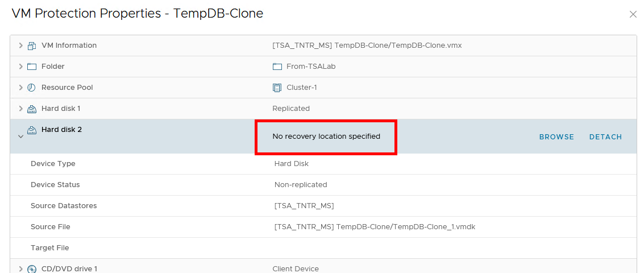
Task: Click the Resource Pool icon
Action: coord(32,88)
